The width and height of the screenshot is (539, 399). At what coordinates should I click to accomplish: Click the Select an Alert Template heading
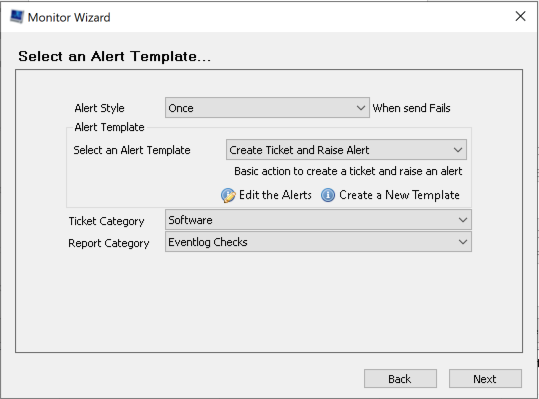pyautogui.click(x=114, y=56)
